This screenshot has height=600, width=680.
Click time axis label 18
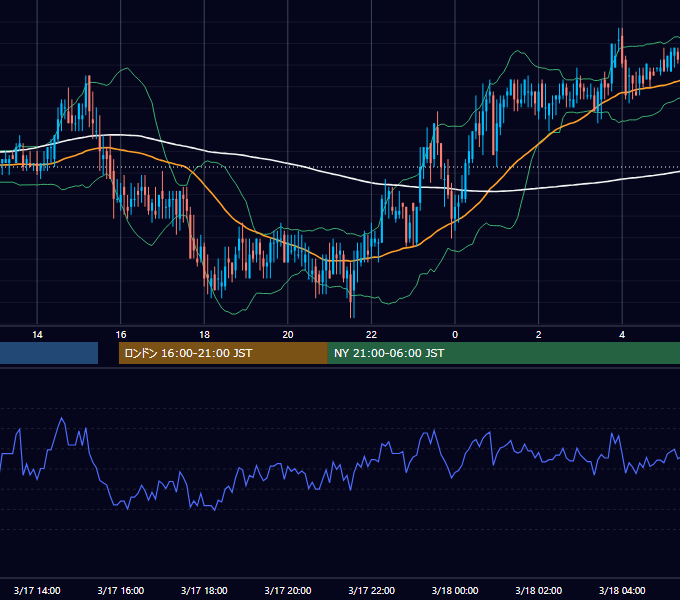click(204, 335)
